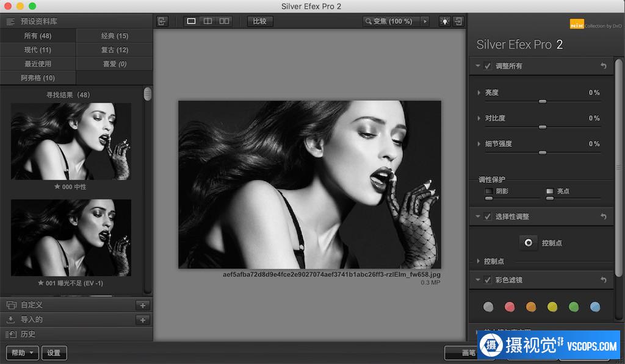Select split preview view
625x364 pixels.
point(208,21)
